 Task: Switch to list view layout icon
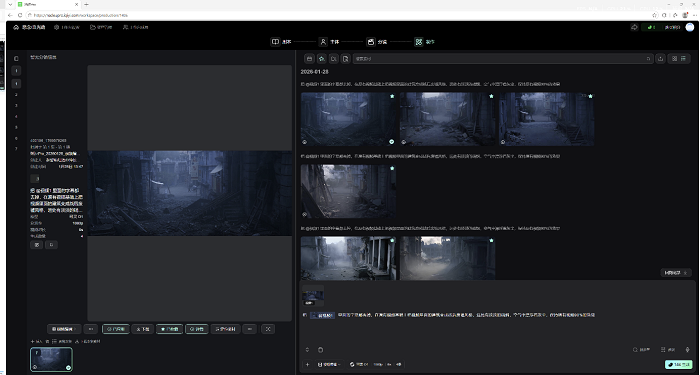(683, 58)
